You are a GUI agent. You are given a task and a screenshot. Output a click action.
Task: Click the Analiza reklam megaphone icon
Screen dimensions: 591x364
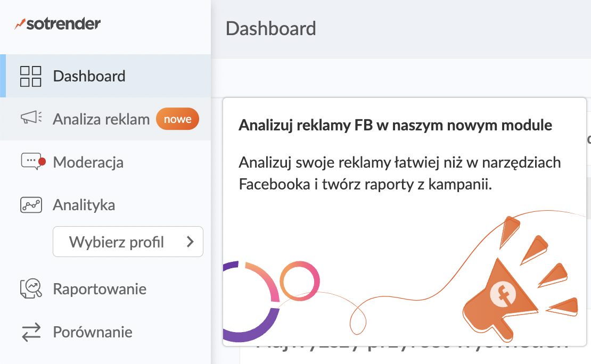click(31, 119)
